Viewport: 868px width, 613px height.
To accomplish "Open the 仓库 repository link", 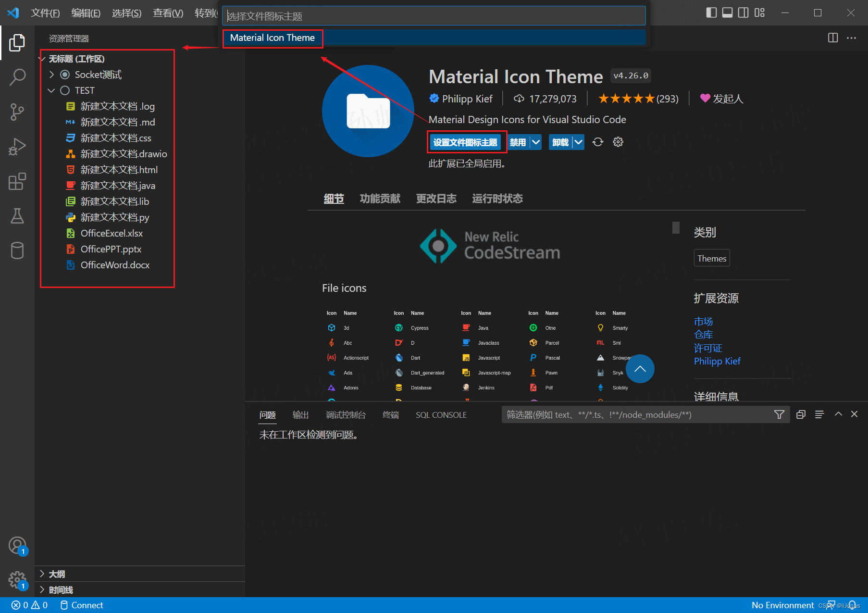I will click(703, 334).
